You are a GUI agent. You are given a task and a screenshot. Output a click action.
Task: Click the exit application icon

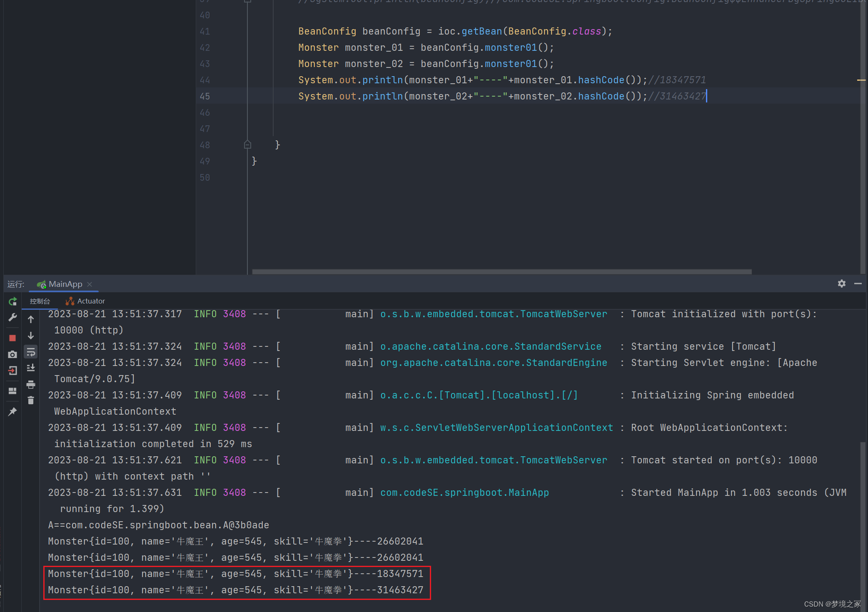pyautogui.click(x=12, y=371)
